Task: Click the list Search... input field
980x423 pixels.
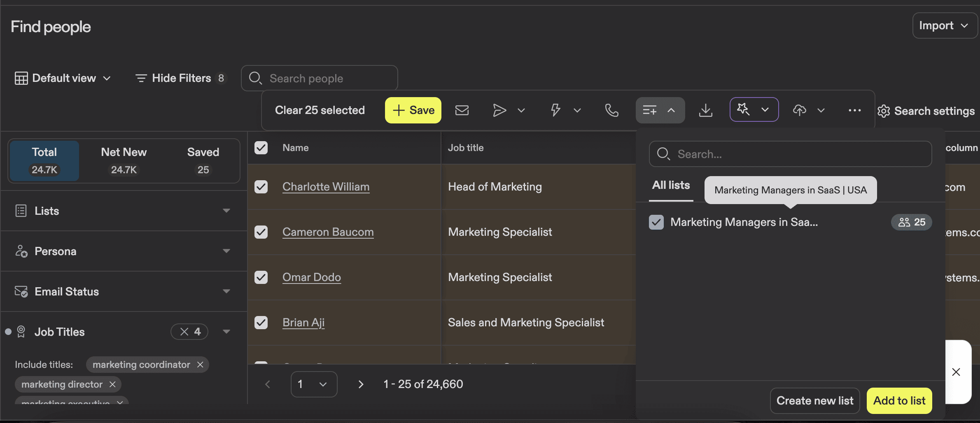Action: point(791,154)
